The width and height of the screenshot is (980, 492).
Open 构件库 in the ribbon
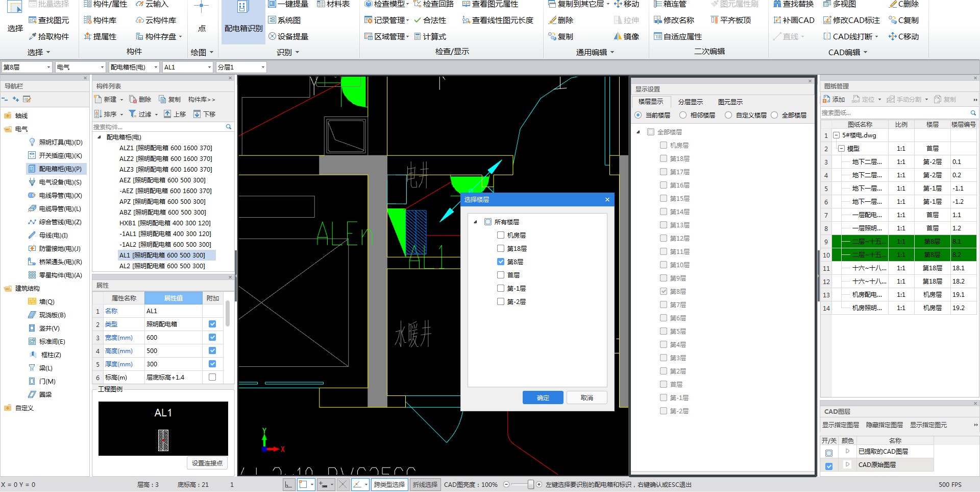pyautogui.click(x=100, y=20)
